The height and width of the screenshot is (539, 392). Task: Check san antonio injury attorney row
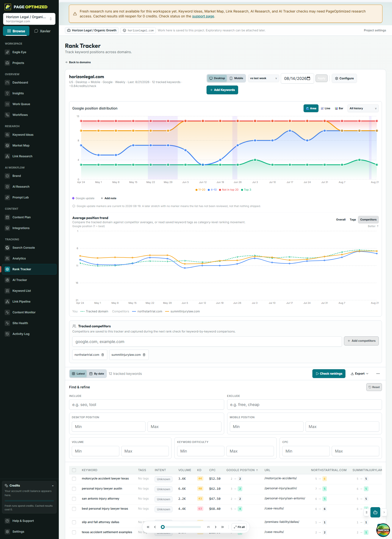coord(74,499)
